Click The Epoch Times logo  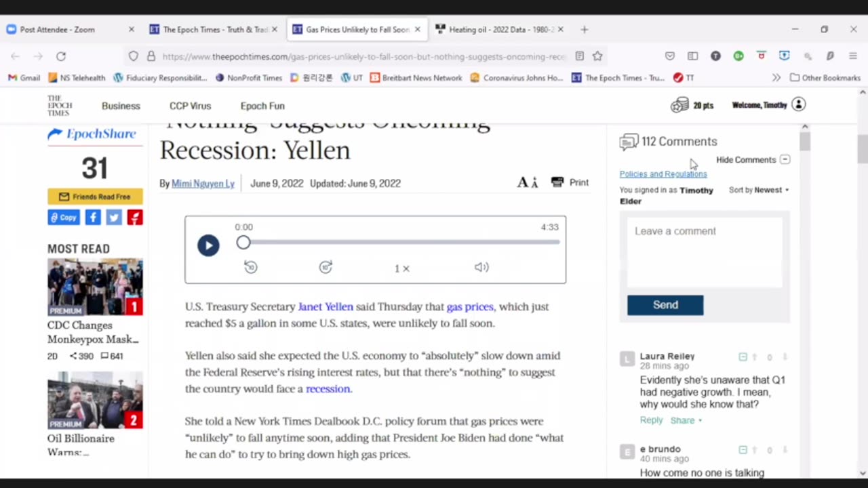pos(59,106)
